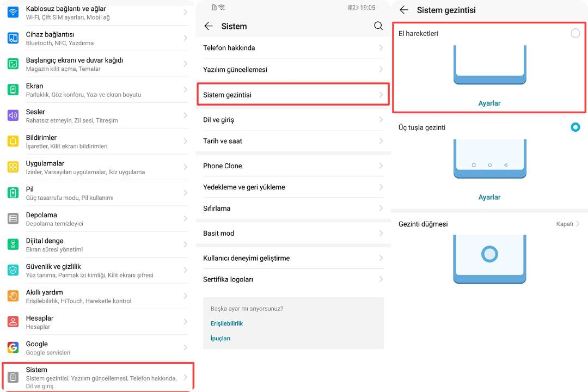Screen dimensions: 588x392
Task: Select the El hareketleri radio button
Action: (x=575, y=33)
